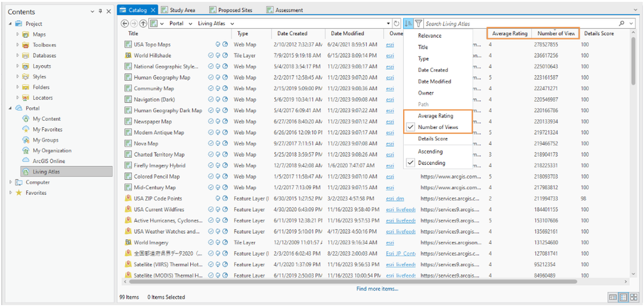This screenshot has width=644, height=307.
Task: Expand the Layouts node
Action: [17, 66]
